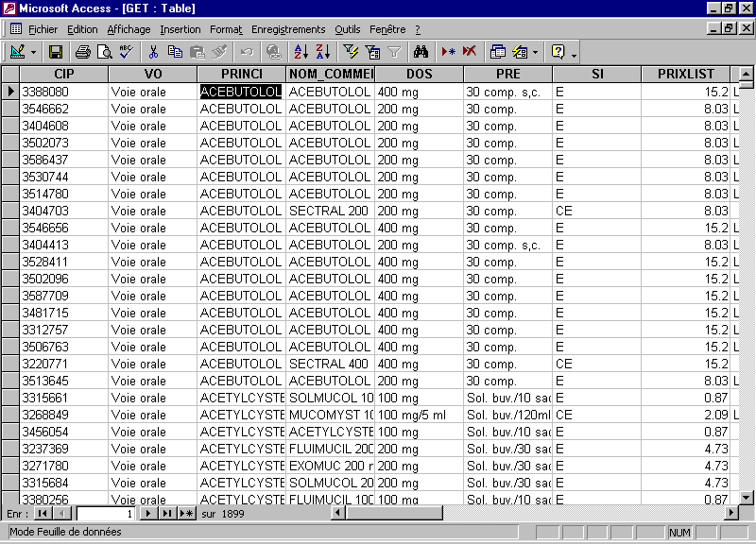Viewport: 756px width, 544px height.
Task: Print the table using printer icon
Action: coord(82,52)
